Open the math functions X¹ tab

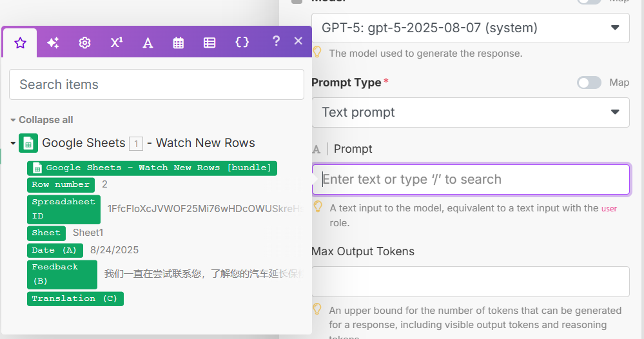[116, 43]
